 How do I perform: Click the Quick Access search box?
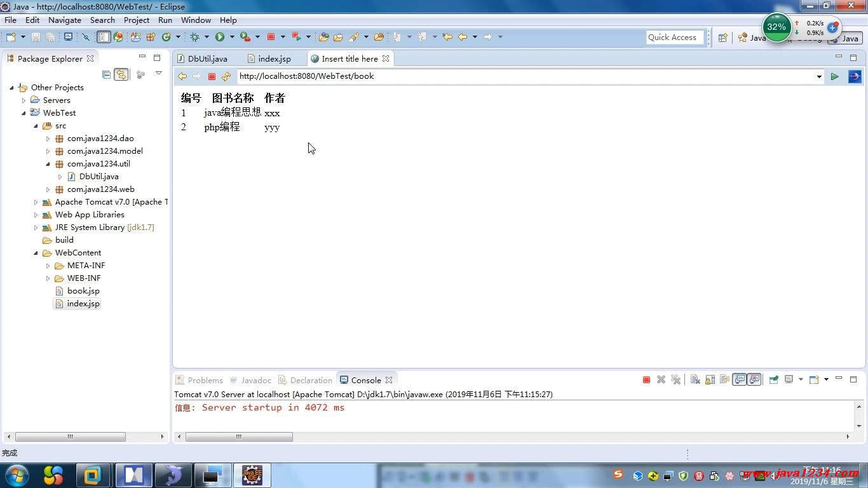point(675,37)
